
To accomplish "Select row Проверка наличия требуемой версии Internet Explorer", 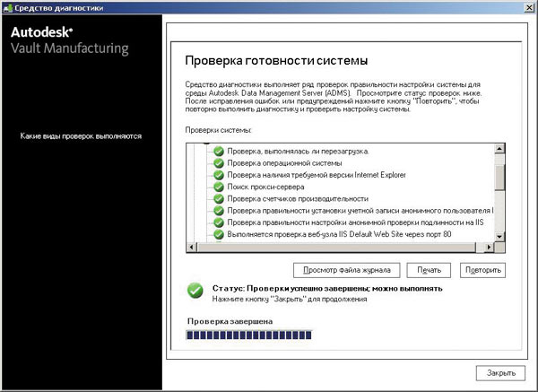I will [x=317, y=175].
